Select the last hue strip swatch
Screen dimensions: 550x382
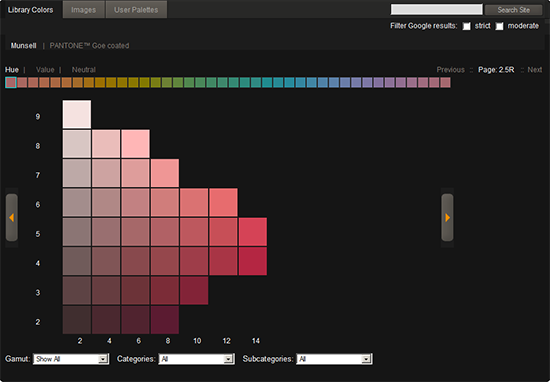point(445,82)
